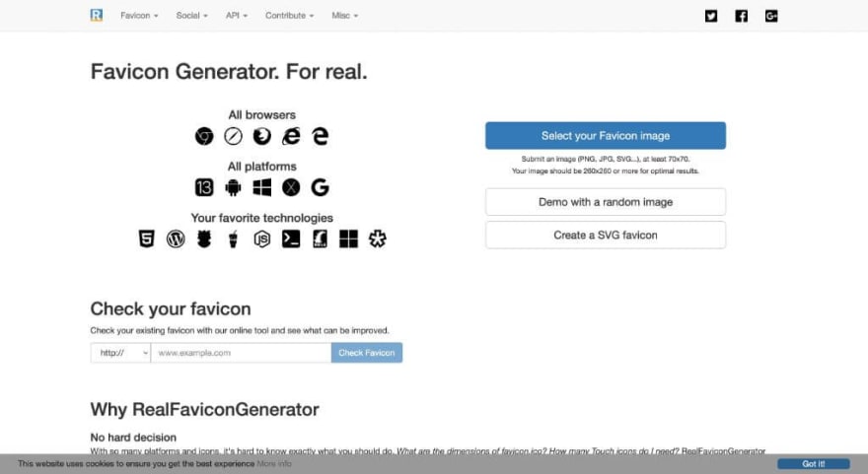The height and width of the screenshot is (474, 868).
Task: Click the Favicon Generator. For real. heading
Action: coord(229,72)
